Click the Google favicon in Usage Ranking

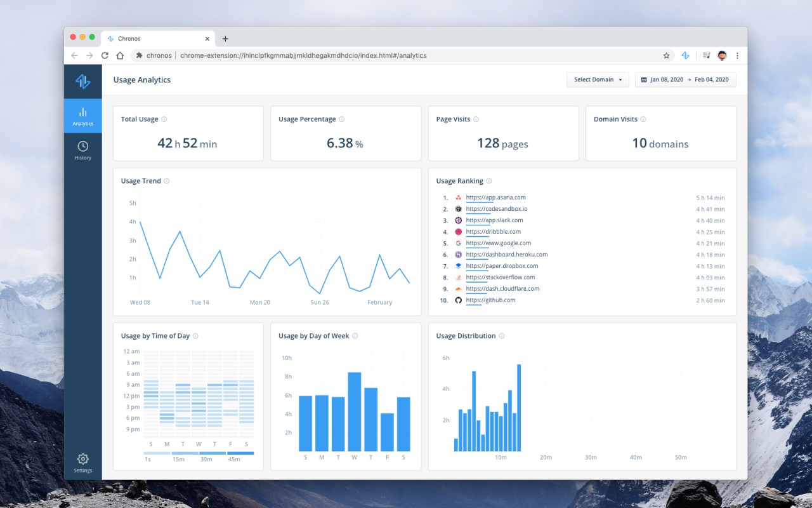459,243
